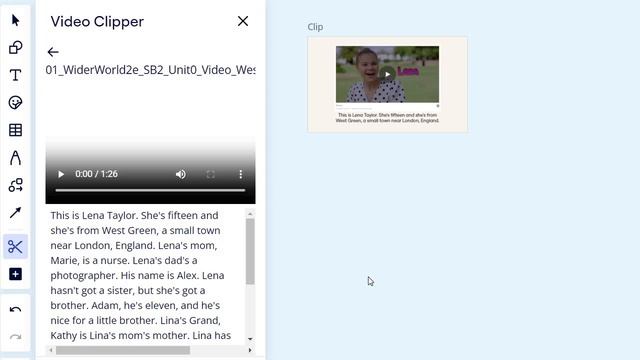Click the 0:00 / 1:26 time display

pos(96,174)
